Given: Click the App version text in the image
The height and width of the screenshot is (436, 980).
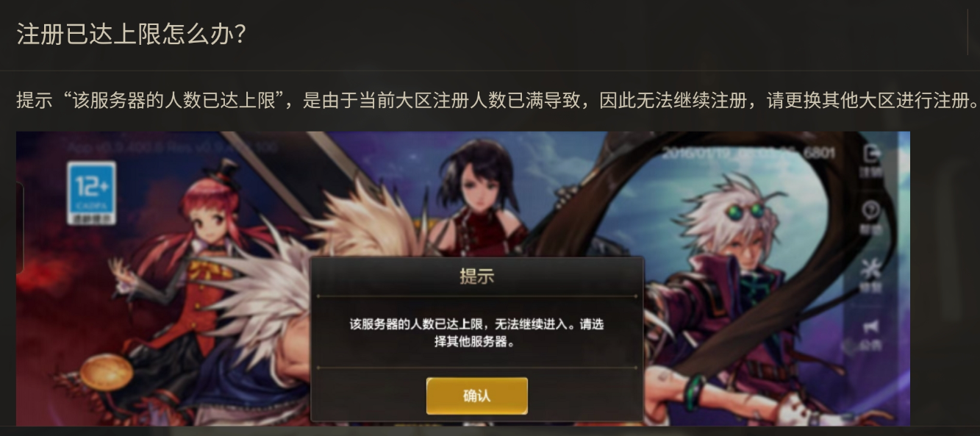Looking at the screenshot, I should [173, 147].
